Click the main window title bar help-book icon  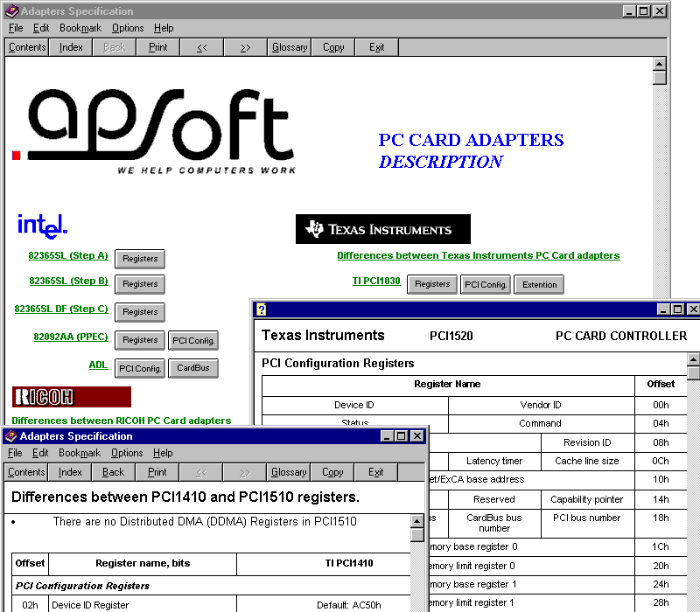tap(11, 11)
